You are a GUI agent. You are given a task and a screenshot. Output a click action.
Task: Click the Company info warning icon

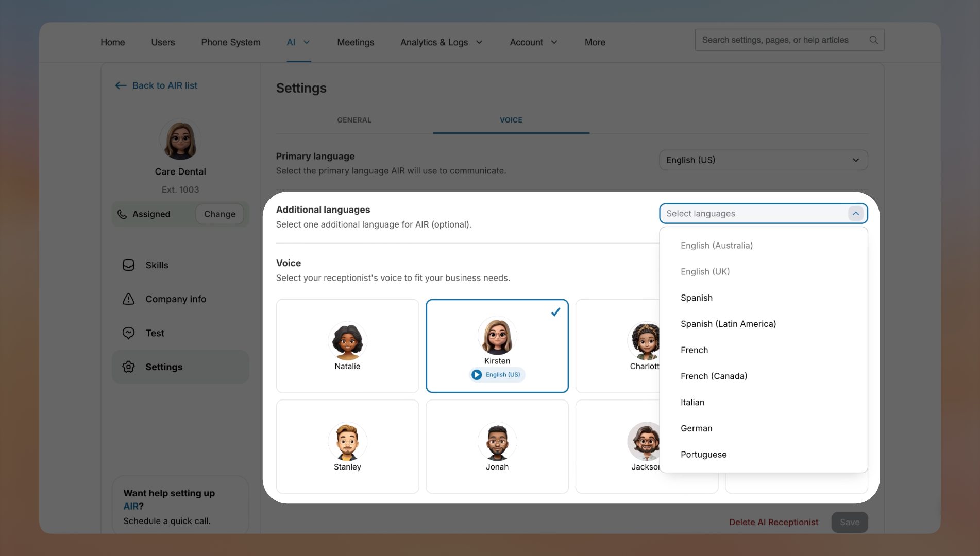pos(128,299)
